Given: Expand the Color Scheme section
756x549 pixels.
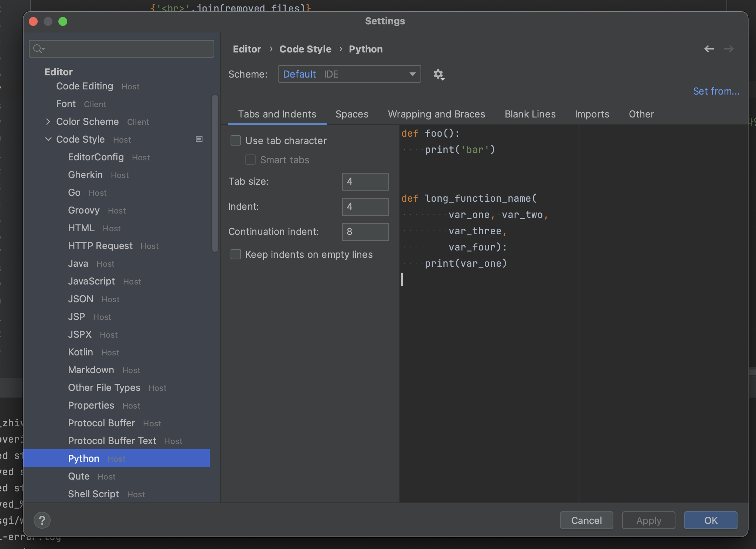Looking at the screenshot, I should pyautogui.click(x=48, y=122).
